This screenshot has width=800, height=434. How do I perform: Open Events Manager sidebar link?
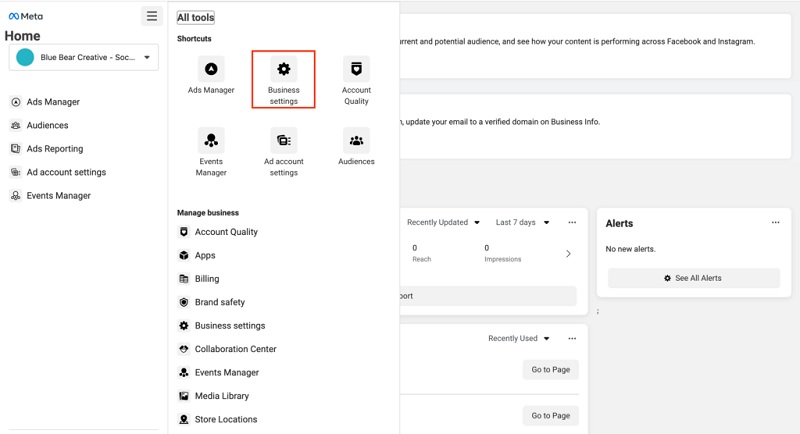click(59, 196)
